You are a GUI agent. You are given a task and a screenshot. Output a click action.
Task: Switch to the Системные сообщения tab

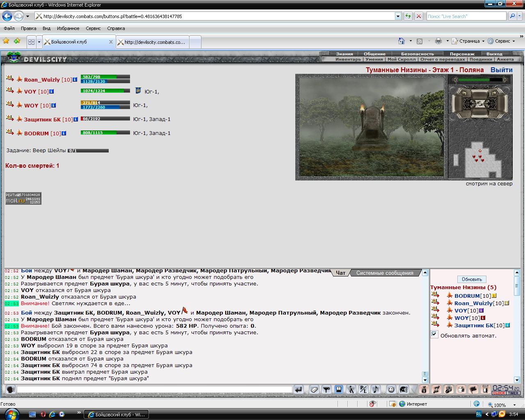point(385,273)
